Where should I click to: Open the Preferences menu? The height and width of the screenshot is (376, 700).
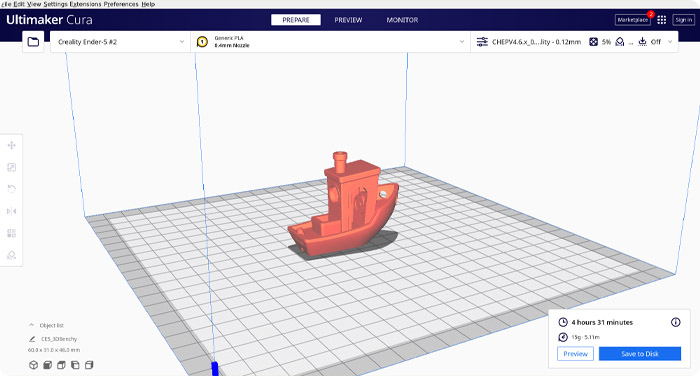121,4
